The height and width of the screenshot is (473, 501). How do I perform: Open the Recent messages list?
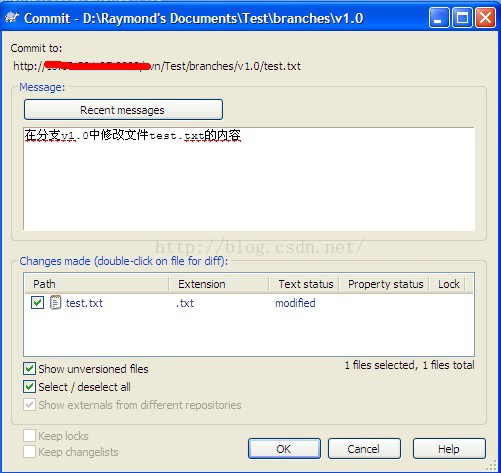[123, 110]
